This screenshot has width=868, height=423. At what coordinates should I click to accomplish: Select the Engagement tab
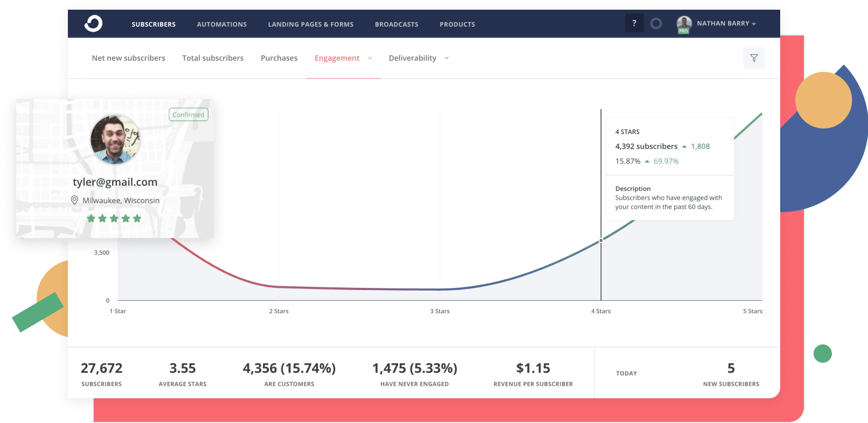(337, 58)
